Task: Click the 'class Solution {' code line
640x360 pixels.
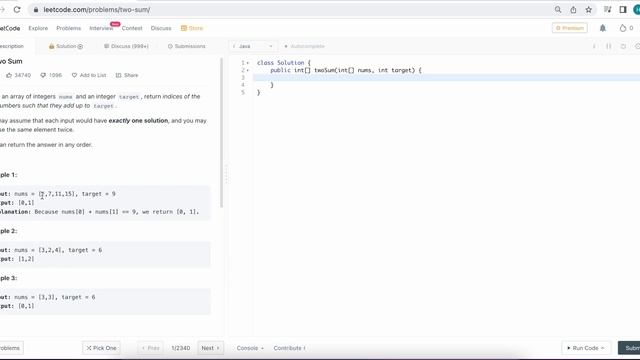Action: [x=284, y=63]
